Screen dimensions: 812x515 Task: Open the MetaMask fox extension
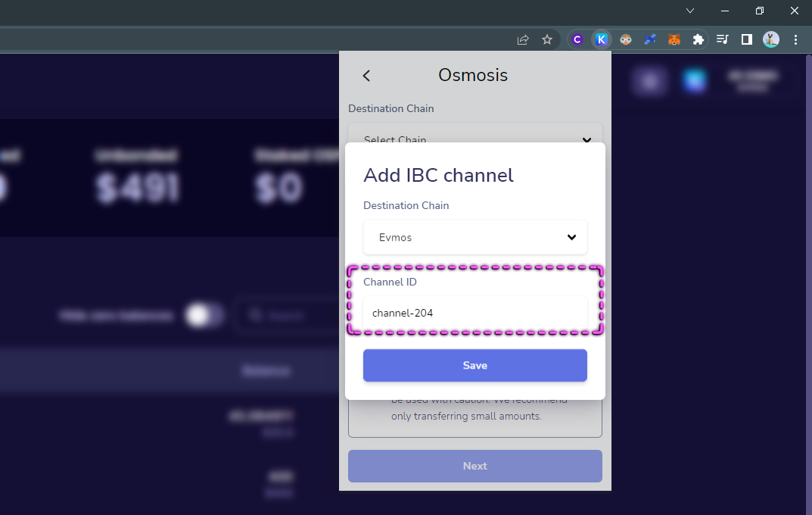click(x=674, y=39)
